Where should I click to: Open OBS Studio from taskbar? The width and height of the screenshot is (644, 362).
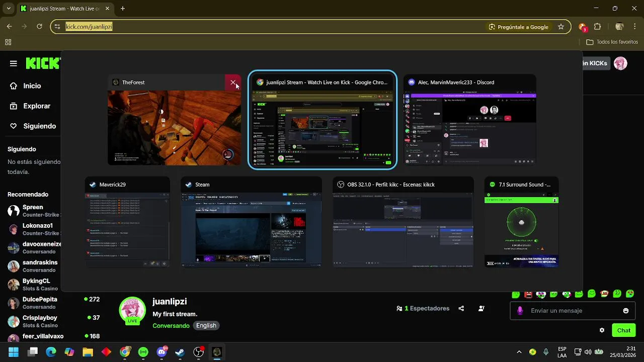click(x=199, y=352)
